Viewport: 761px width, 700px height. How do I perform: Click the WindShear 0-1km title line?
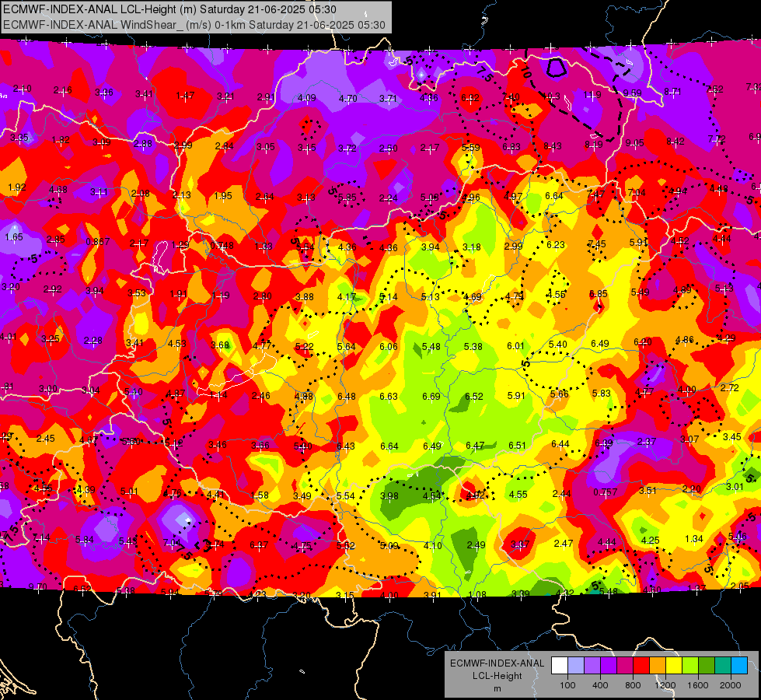point(194,25)
